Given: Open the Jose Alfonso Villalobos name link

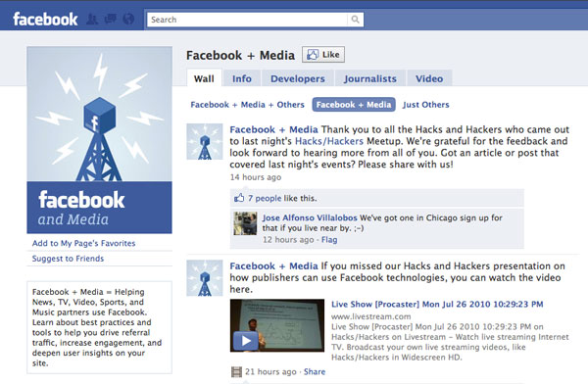Looking at the screenshot, I should pos(310,217).
